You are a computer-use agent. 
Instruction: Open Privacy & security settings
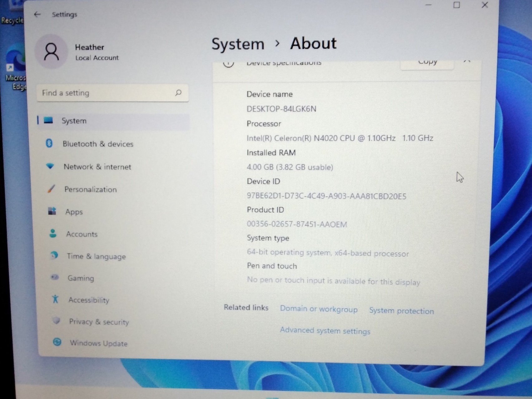pos(99,322)
